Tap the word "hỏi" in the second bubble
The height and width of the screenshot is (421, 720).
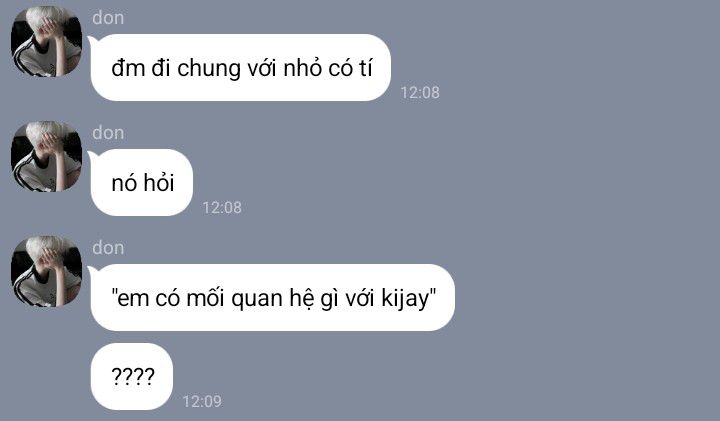pos(159,182)
